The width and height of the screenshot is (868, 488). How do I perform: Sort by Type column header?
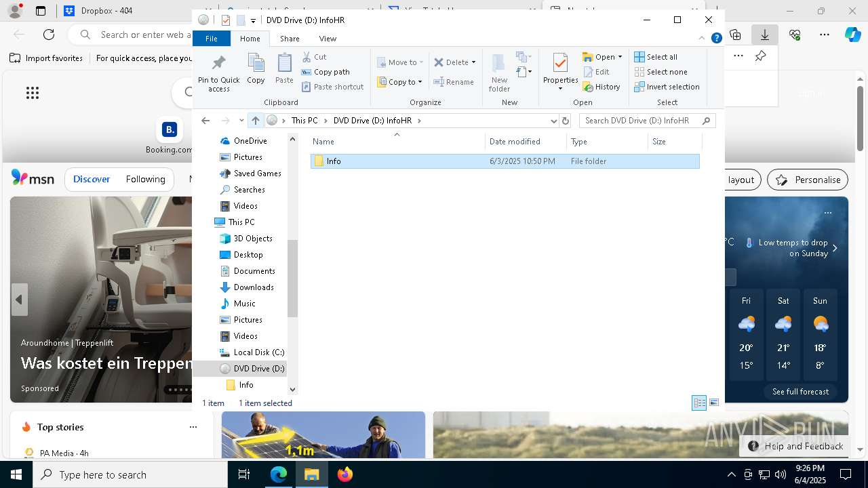(607, 142)
